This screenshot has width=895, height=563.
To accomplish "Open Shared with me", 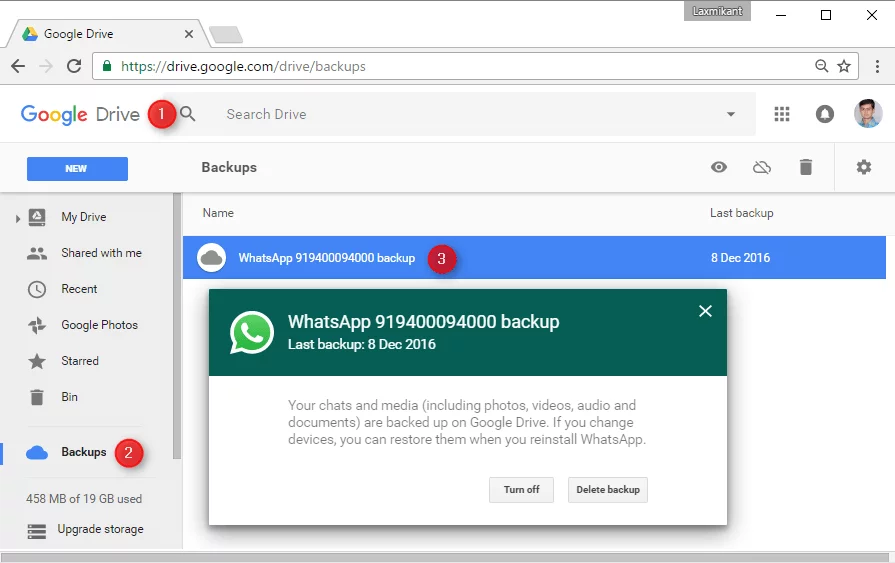I will [x=101, y=253].
